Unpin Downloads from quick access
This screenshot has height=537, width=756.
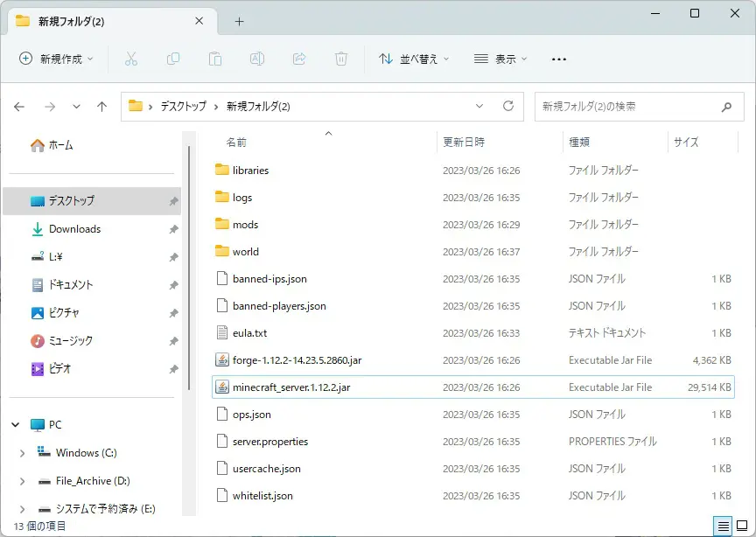pos(173,229)
